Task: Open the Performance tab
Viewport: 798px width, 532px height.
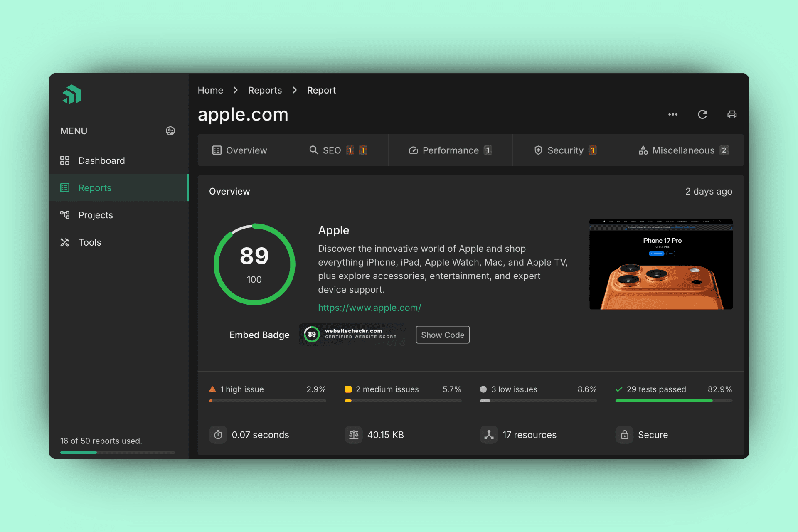Action: (x=450, y=150)
